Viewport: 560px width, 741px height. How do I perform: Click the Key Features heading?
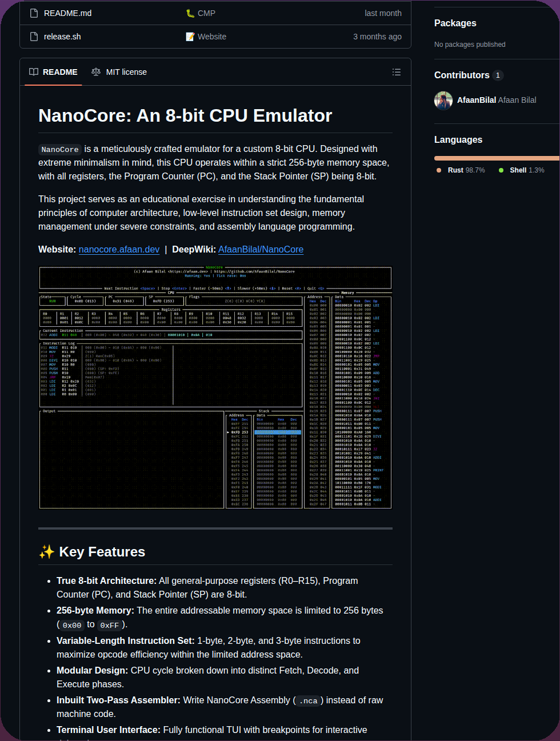tap(91, 552)
